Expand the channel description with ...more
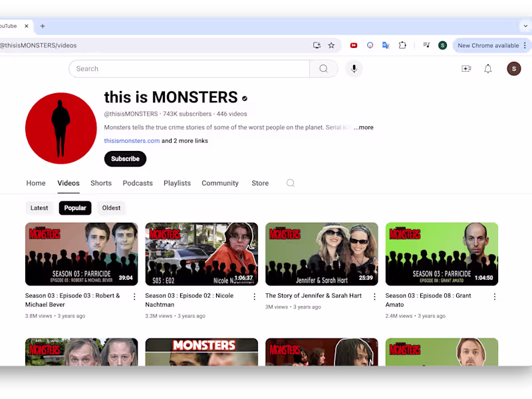The width and height of the screenshot is (532, 399). click(363, 127)
